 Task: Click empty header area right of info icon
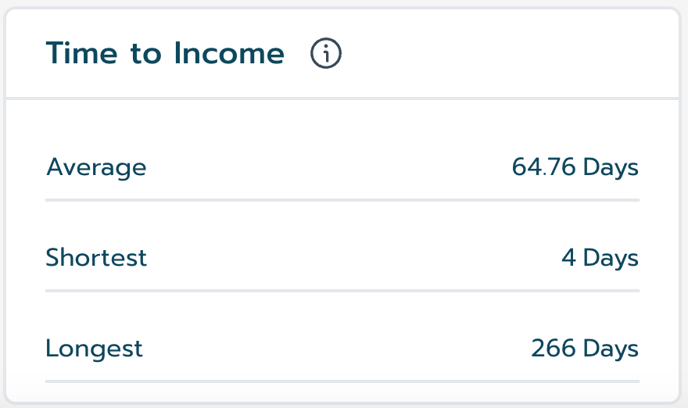tap(509, 54)
